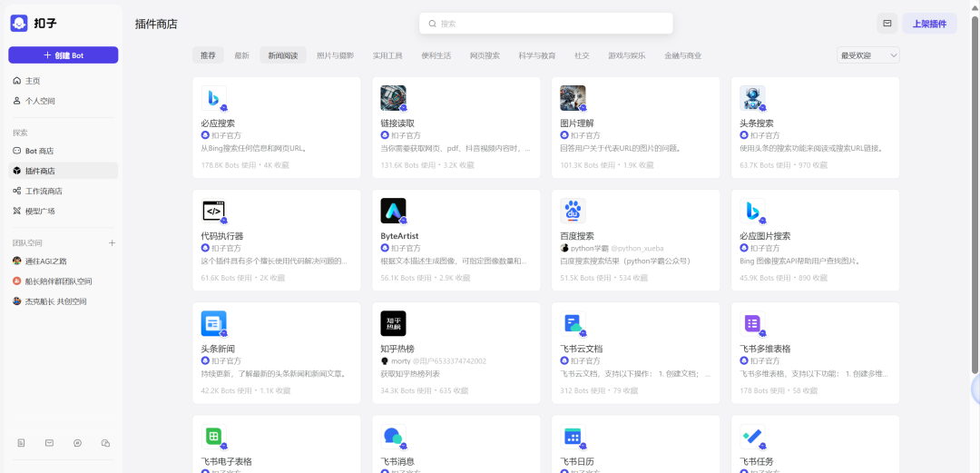Open the 百度搜索 paw icon
980x473 pixels.
coord(573,211)
